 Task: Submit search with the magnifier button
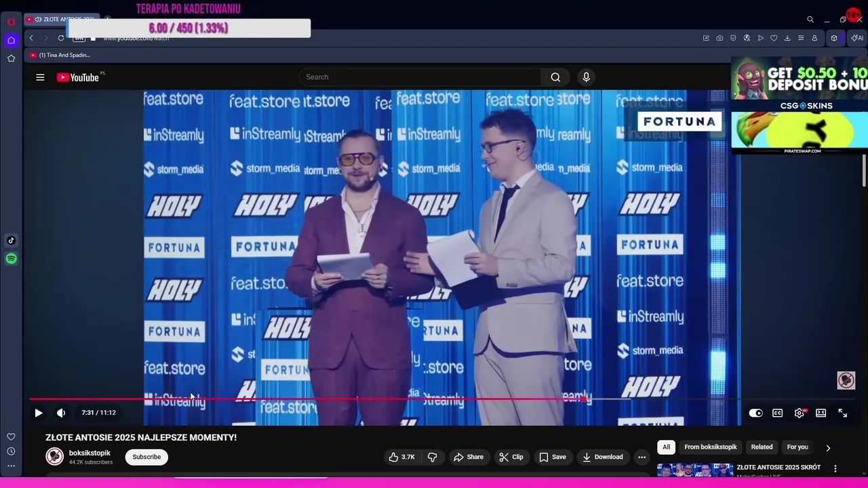555,77
